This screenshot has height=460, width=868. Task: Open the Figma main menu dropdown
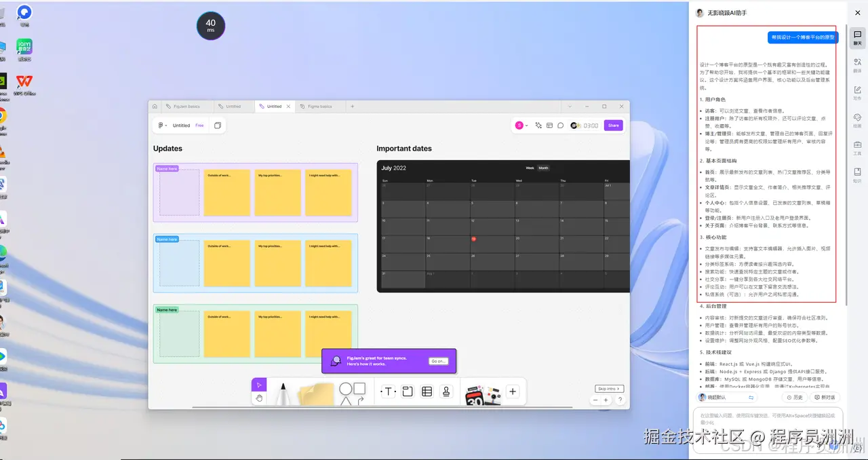tap(163, 126)
